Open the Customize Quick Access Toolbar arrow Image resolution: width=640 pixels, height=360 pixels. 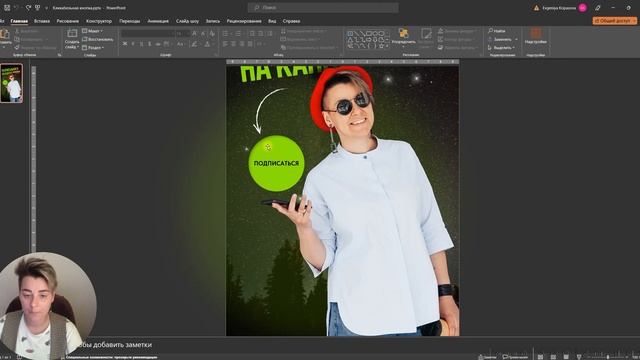(47, 8)
